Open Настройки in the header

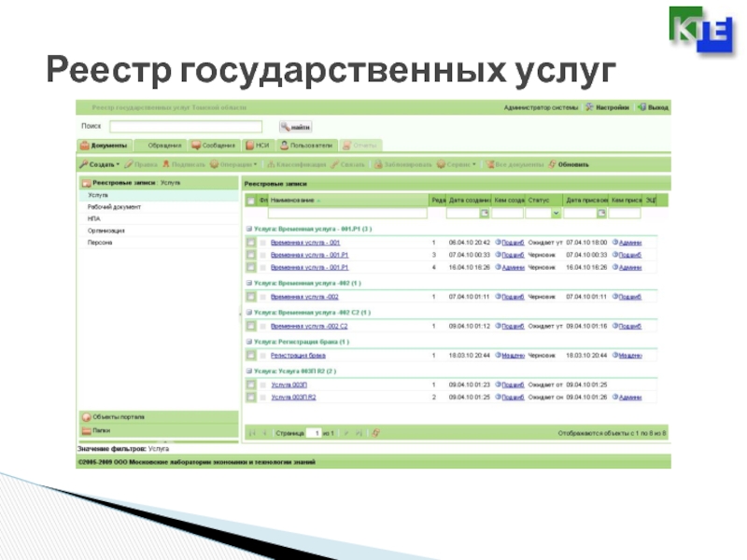608,107
